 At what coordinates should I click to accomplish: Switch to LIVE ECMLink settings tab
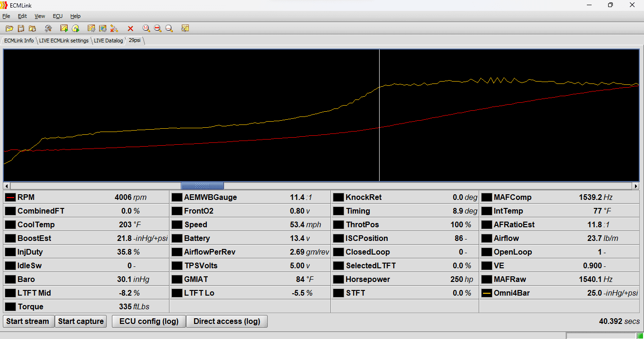64,41
